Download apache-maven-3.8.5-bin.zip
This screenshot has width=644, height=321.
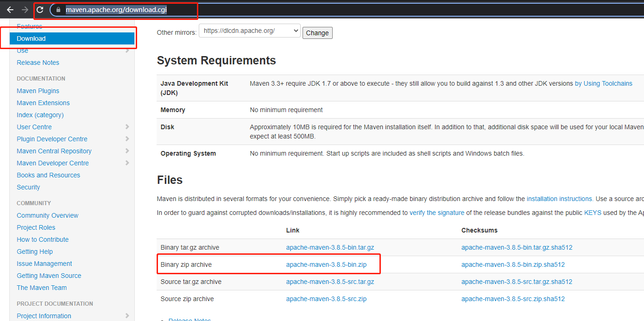coord(326,264)
